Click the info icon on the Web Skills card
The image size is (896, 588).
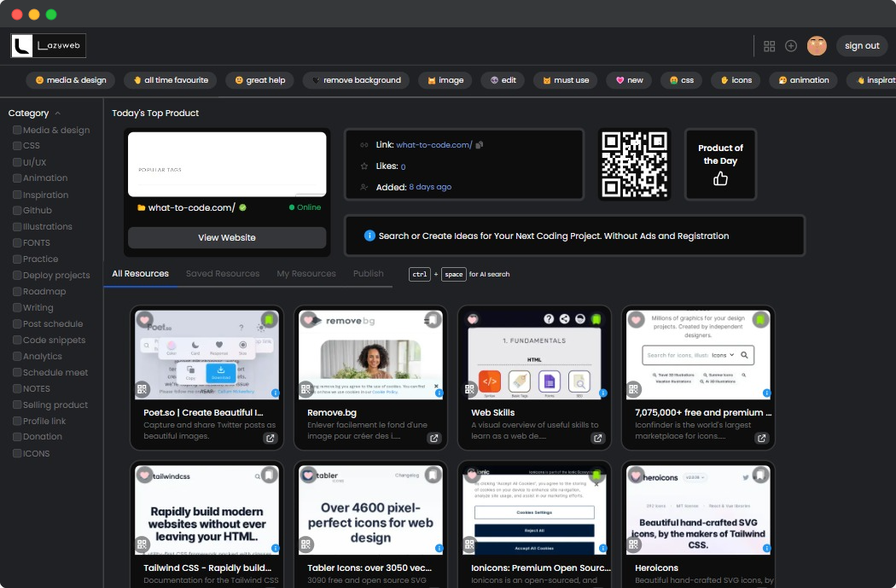coord(603,393)
